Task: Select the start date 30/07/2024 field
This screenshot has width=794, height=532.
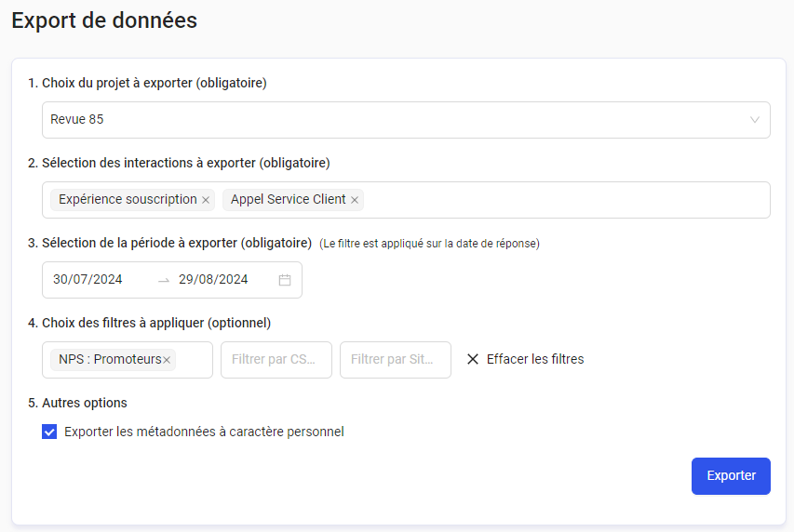Action: coord(87,280)
